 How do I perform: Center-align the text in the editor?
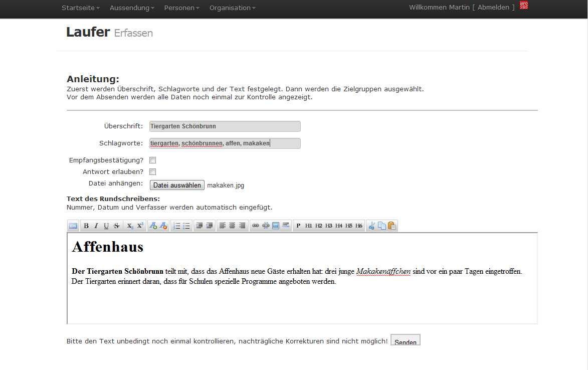pos(232,226)
